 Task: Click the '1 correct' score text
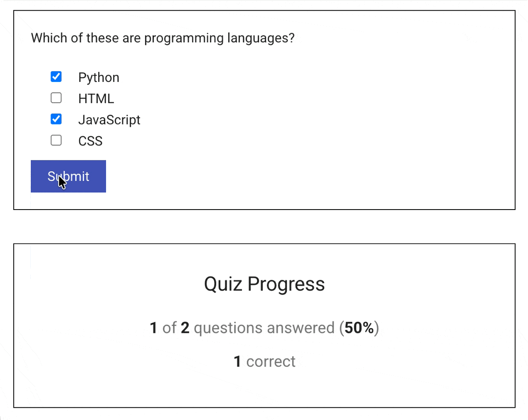coord(264,361)
